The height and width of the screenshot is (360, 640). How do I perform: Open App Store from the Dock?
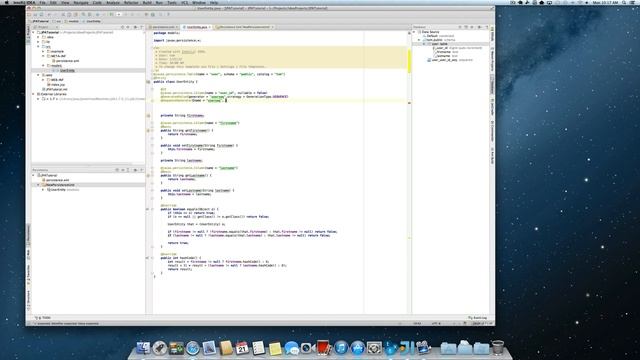358,348
